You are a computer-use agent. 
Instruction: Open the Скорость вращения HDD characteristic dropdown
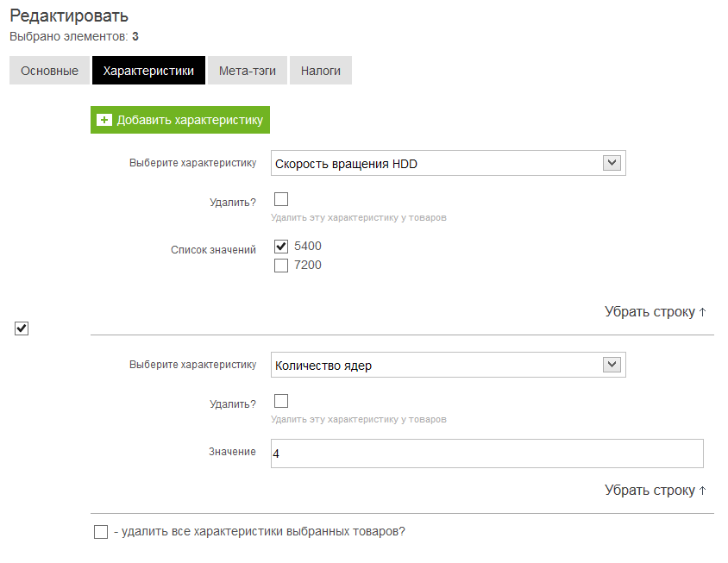[448, 163]
